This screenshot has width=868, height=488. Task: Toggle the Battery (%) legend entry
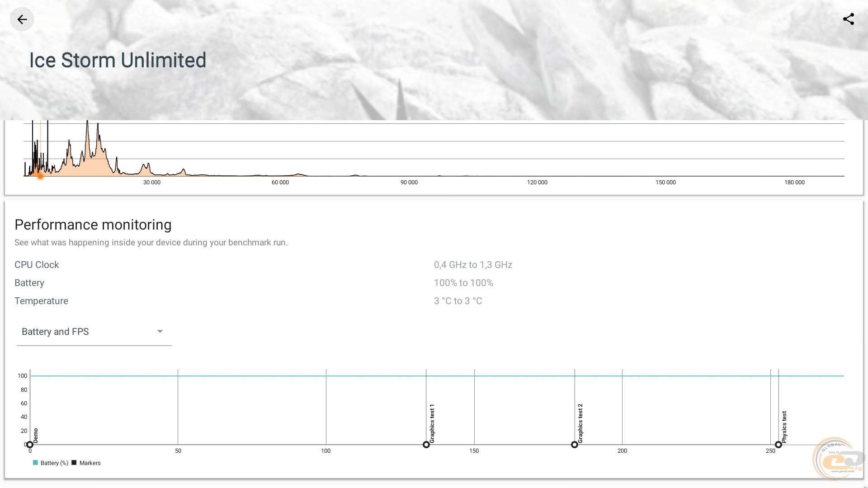pyautogui.click(x=54, y=463)
